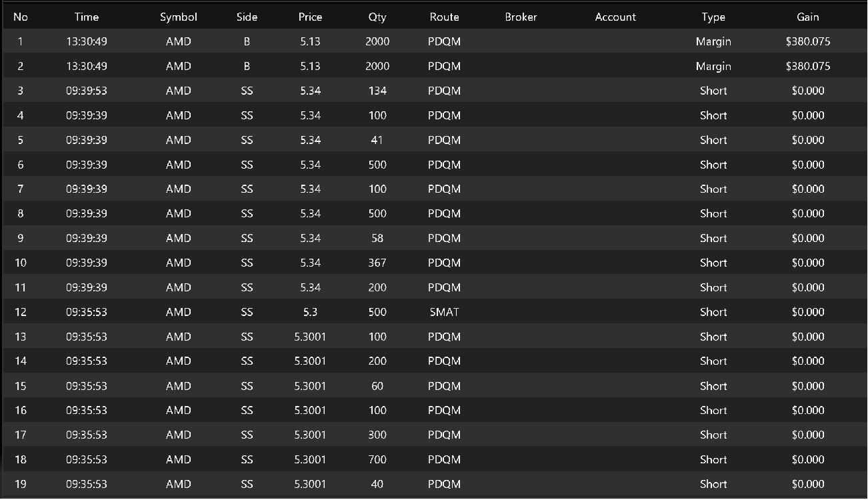Click the Gain column header
Screen dimensions: 868x500
click(x=807, y=17)
